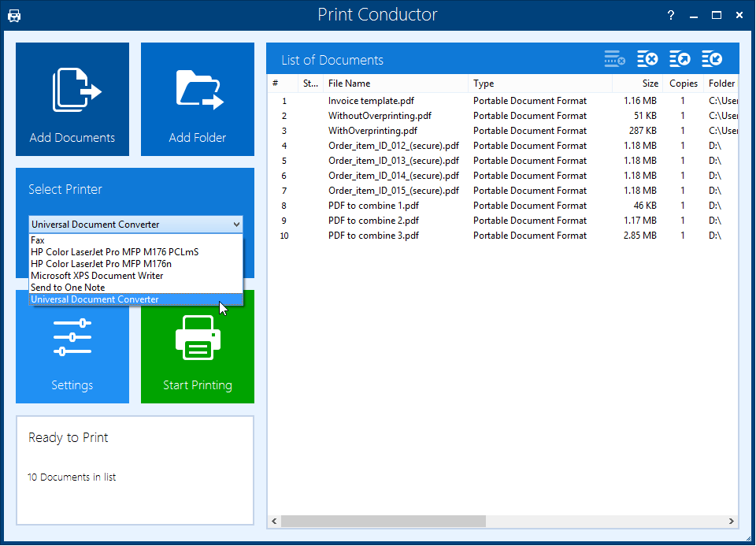This screenshot has height=546, width=756.
Task: Click the St... status column header
Action: [311, 84]
